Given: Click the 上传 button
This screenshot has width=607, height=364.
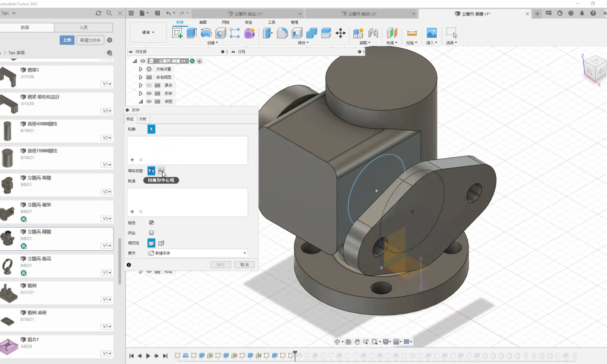Looking at the screenshot, I should click(x=67, y=40).
